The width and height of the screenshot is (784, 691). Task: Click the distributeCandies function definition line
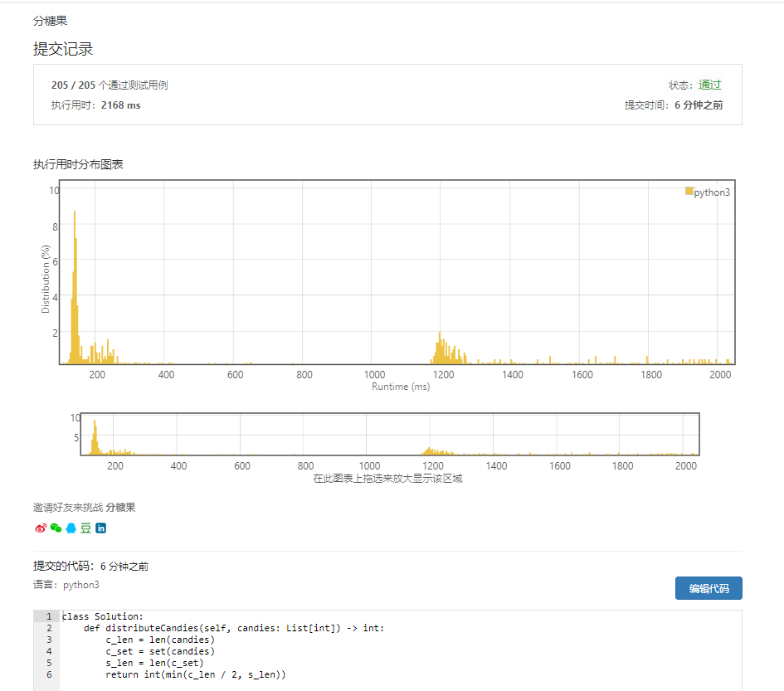[234, 628]
